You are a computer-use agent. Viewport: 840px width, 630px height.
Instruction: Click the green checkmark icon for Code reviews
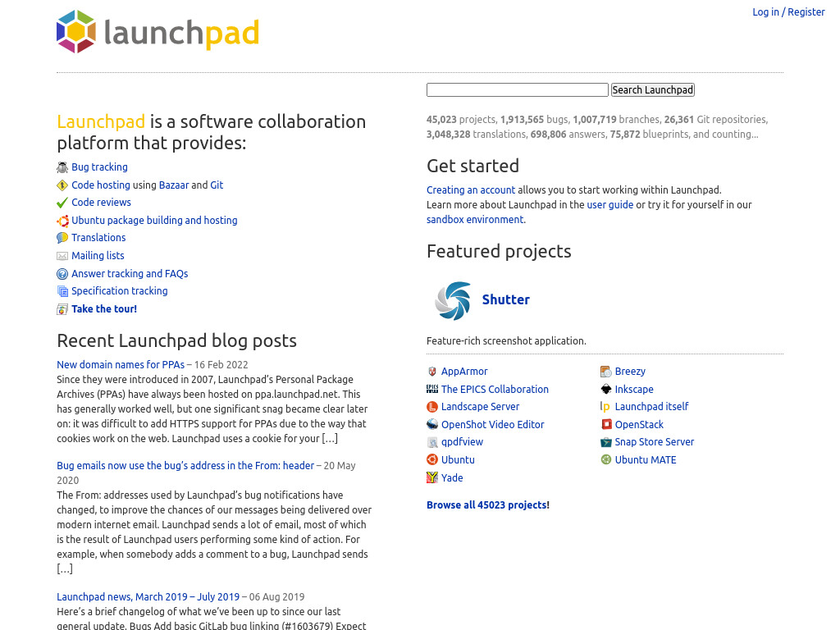(x=62, y=203)
